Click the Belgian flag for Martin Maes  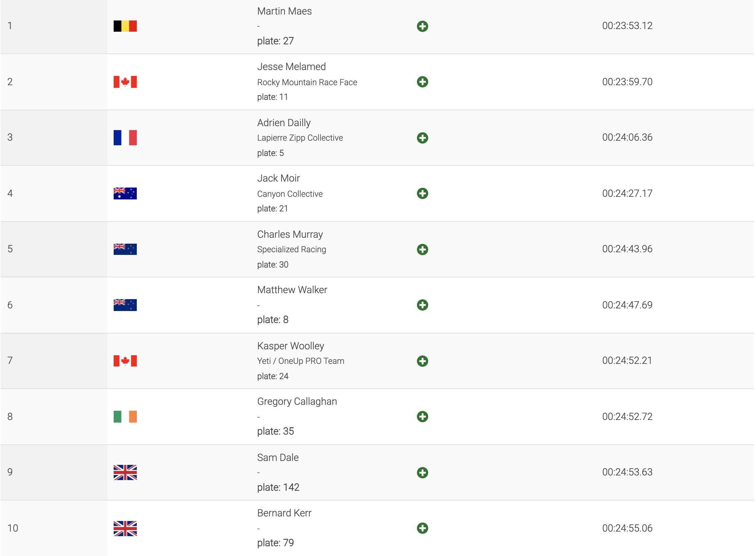tap(125, 26)
